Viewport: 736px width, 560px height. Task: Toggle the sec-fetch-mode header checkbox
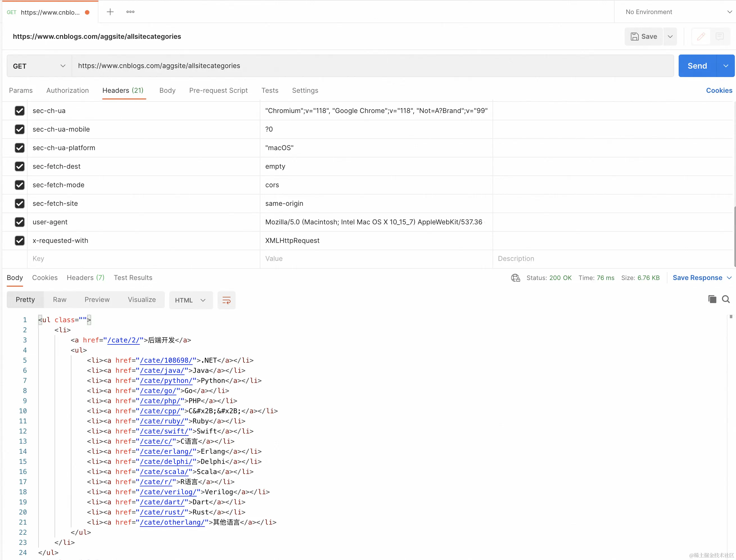coord(20,185)
